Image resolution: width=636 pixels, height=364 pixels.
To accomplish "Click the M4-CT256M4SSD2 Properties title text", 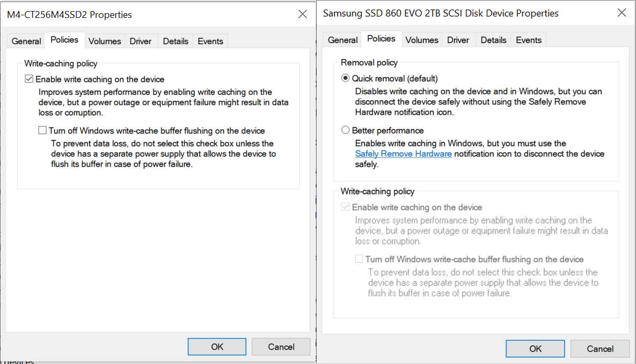I will 70,15.
